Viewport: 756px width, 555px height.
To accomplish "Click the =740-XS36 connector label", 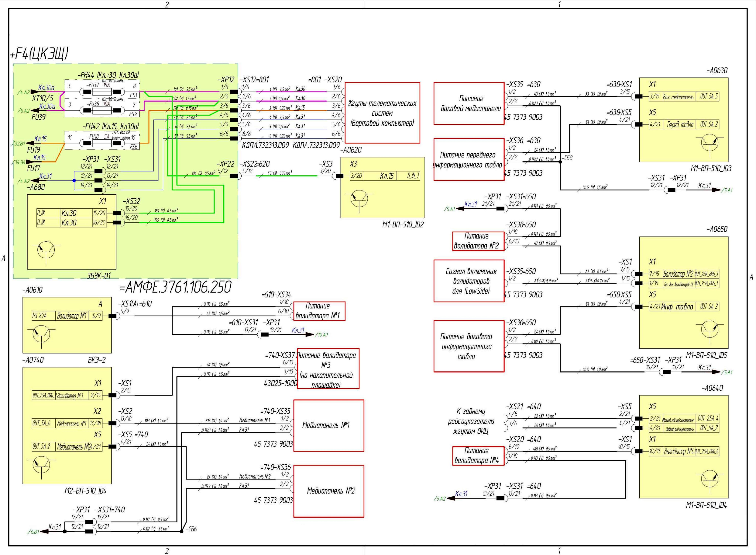I will tap(276, 467).
